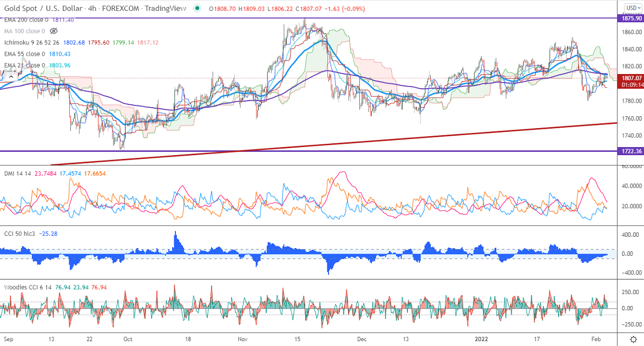The height and width of the screenshot is (346, 644).
Task: Click the DMI axis label 20.0000
Action: coord(632,207)
